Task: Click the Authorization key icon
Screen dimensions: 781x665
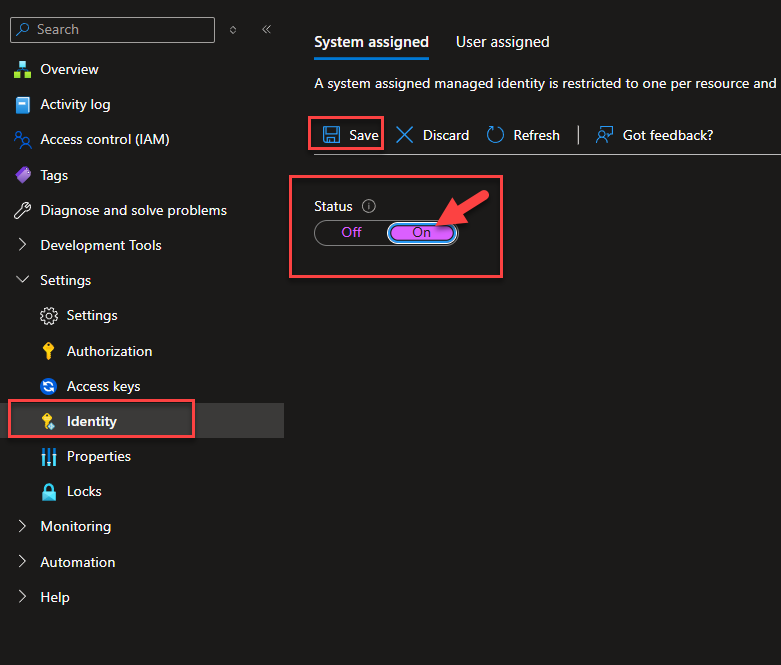Action: (x=48, y=351)
